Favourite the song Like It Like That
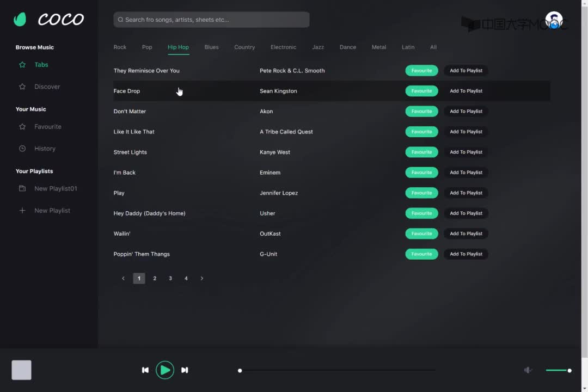Screen dimensions: 588x392 pos(421,132)
